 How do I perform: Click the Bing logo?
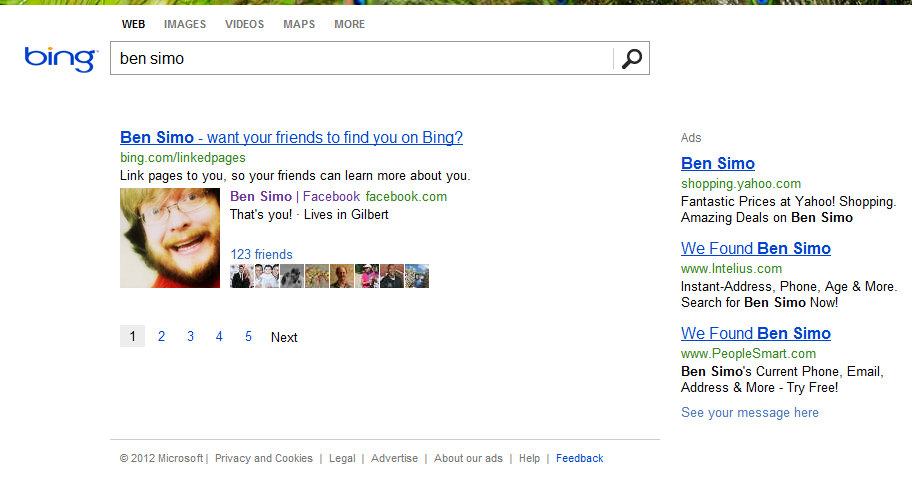60,59
